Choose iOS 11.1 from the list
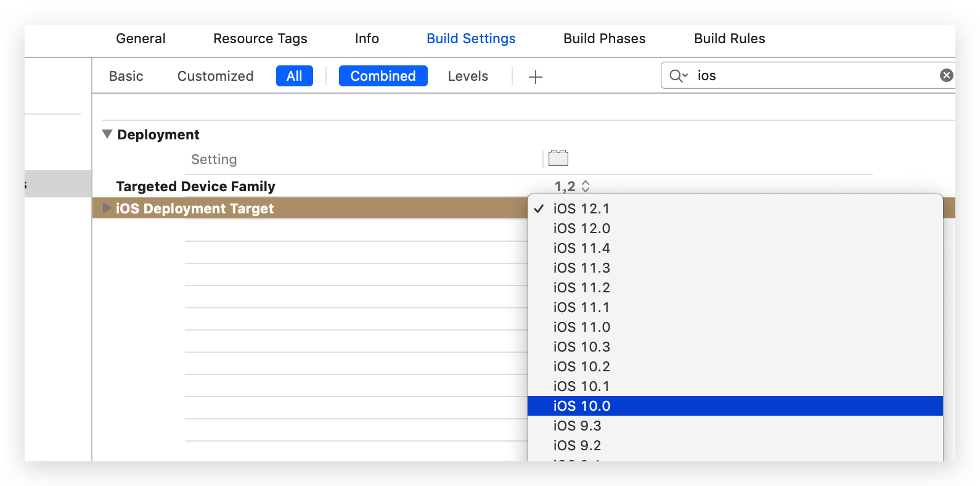980x486 pixels. (x=735, y=307)
